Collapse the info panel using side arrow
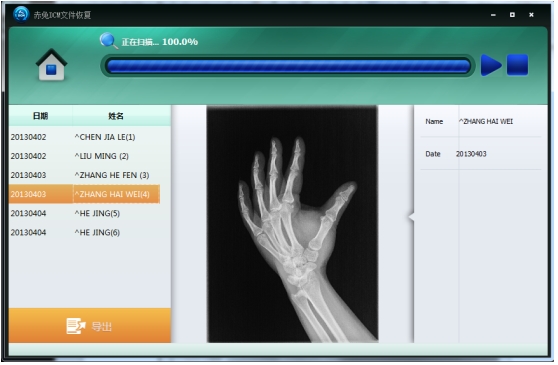The image size is (558, 365). click(x=411, y=216)
